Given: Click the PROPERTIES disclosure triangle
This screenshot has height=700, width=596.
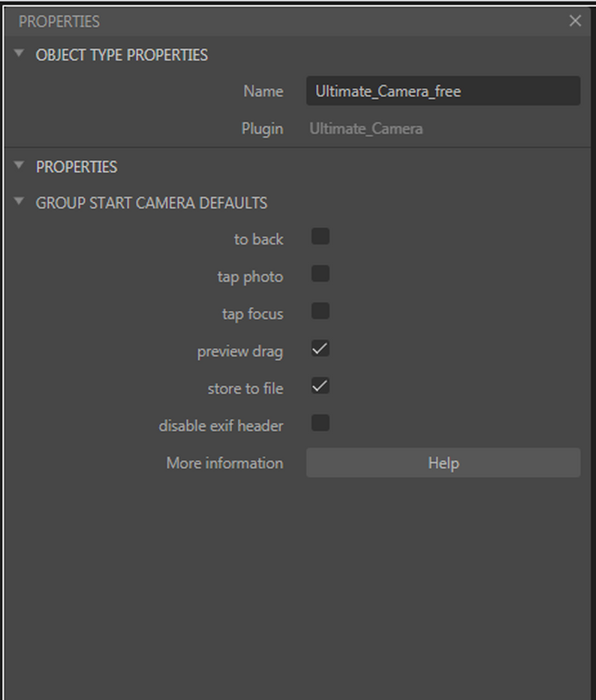Looking at the screenshot, I should [x=18, y=167].
